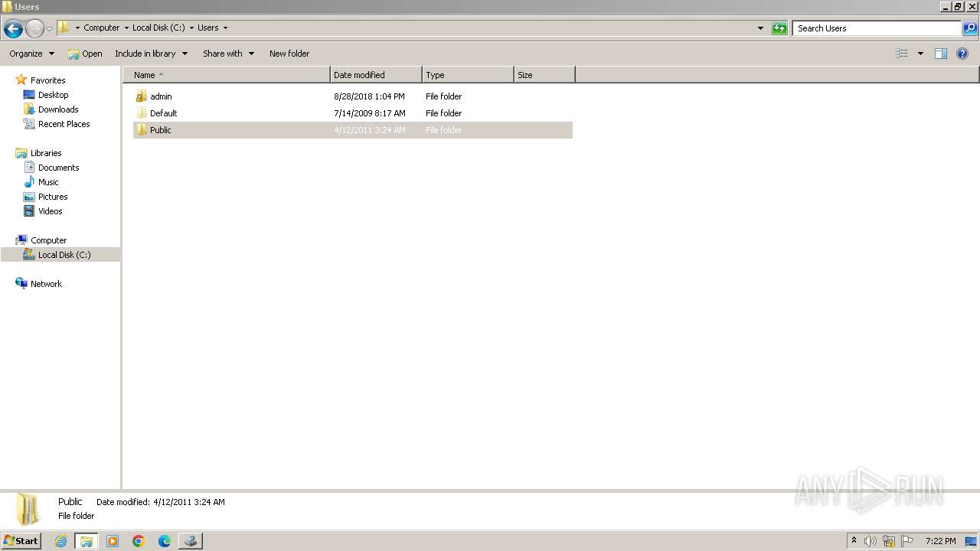
Task: Click admin folder date 8/28/2018 1:04 PM
Action: [x=369, y=96]
